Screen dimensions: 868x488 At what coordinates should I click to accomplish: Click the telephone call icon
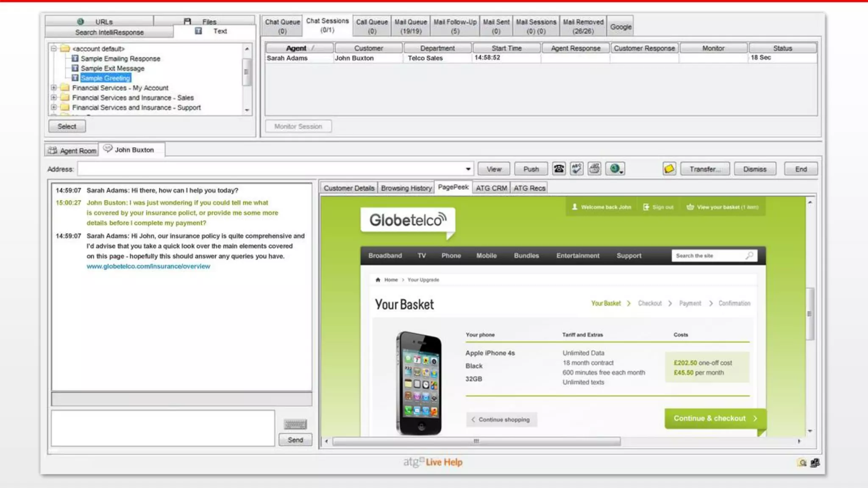click(559, 169)
